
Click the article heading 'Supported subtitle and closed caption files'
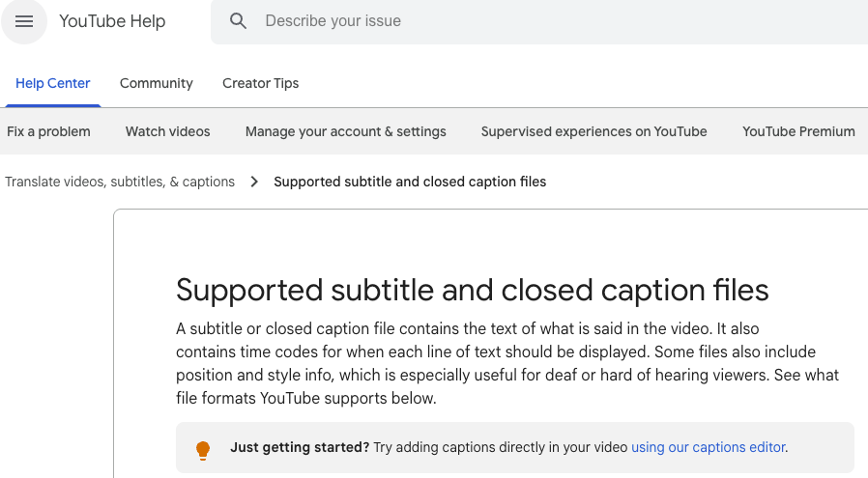pos(472,290)
